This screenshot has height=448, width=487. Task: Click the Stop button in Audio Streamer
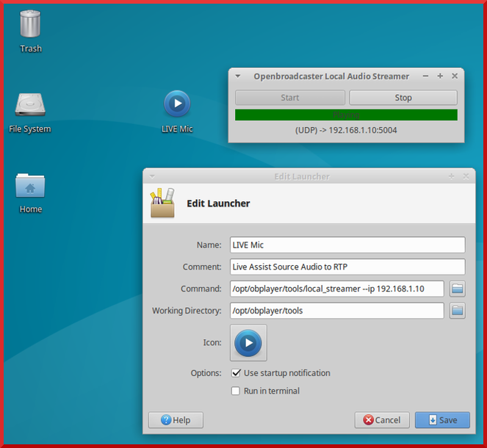[403, 98]
